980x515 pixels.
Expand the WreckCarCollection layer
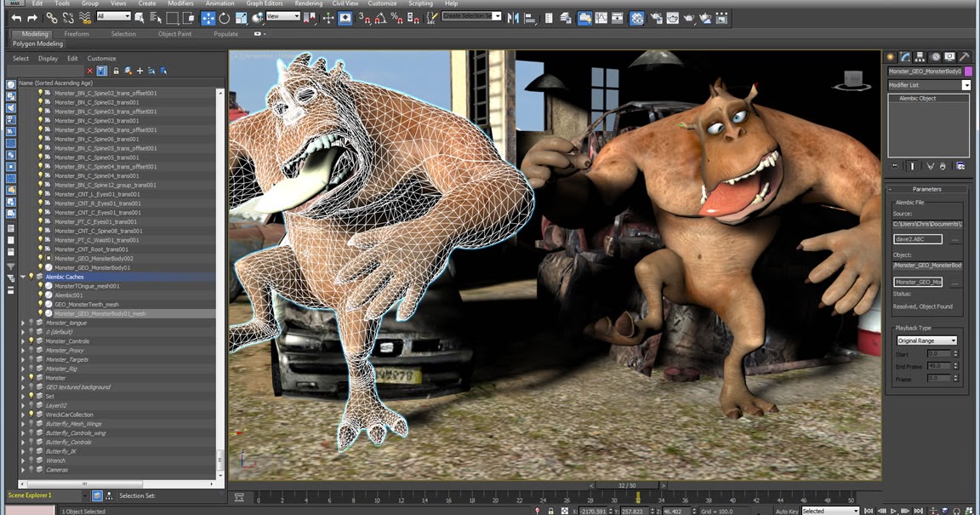pyautogui.click(x=23, y=415)
